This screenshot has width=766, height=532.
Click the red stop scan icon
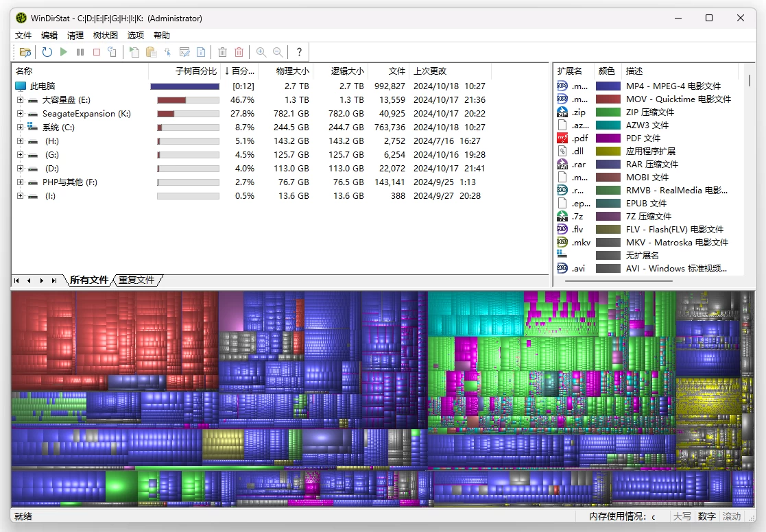(97, 52)
